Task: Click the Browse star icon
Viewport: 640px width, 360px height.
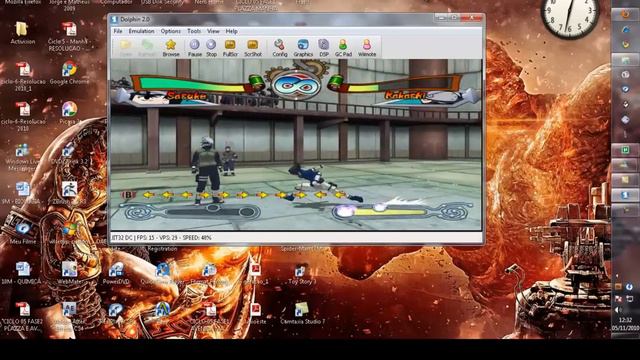Action: click(171, 48)
